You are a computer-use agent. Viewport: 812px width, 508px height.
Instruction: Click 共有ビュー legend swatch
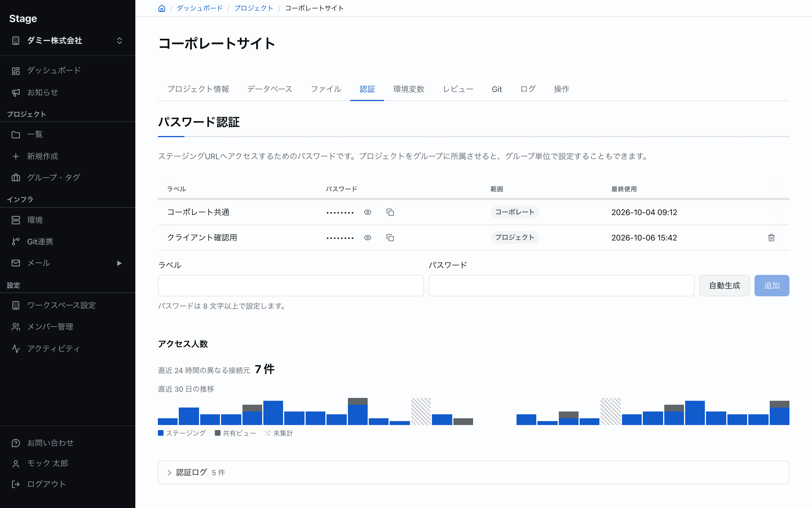coord(217,433)
